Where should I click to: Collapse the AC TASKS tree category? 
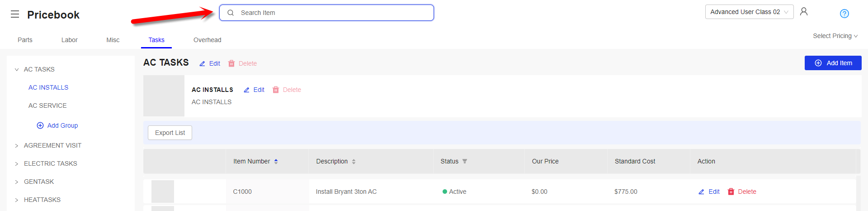tap(17, 69)
